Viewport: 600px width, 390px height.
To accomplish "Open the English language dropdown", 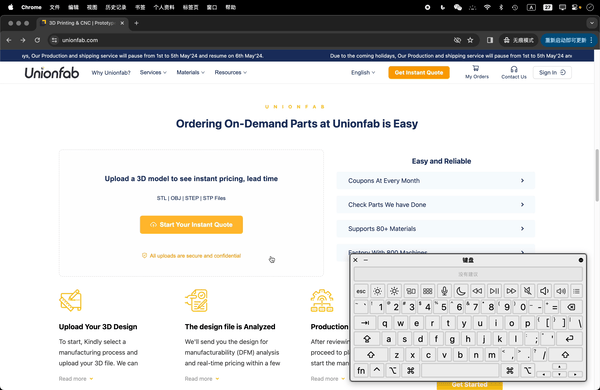I will tap(363, 72).
